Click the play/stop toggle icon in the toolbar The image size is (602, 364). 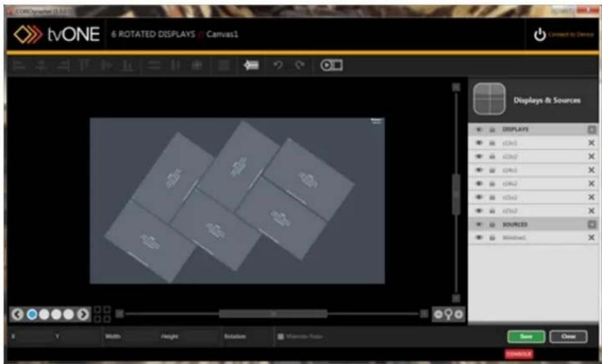[x=331, y=65]
